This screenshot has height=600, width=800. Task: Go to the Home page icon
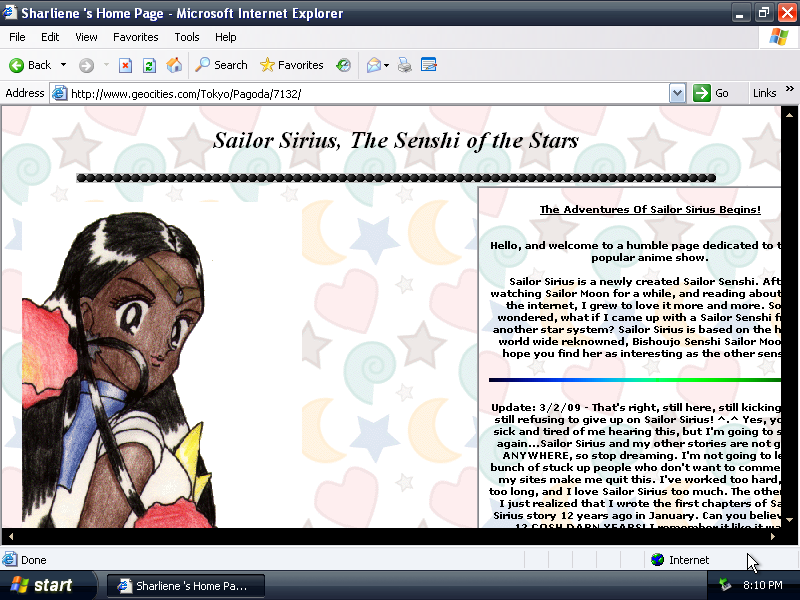pos(174,65)
